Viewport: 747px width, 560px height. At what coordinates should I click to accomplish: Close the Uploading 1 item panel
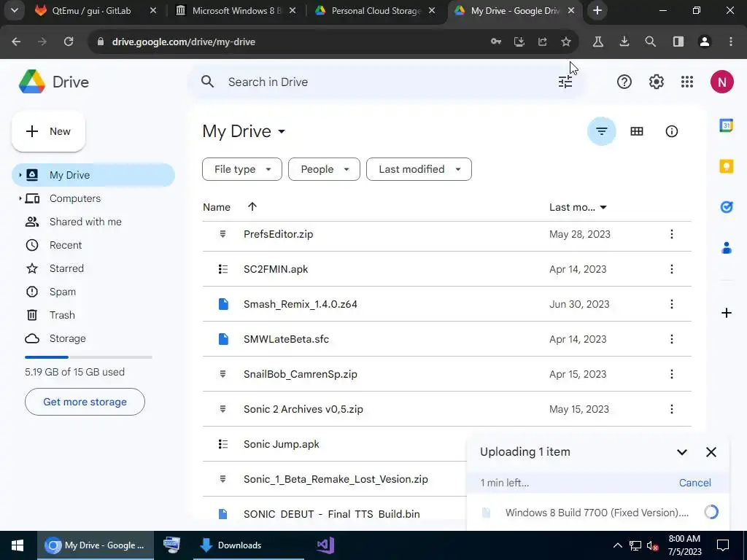[711, 452]
